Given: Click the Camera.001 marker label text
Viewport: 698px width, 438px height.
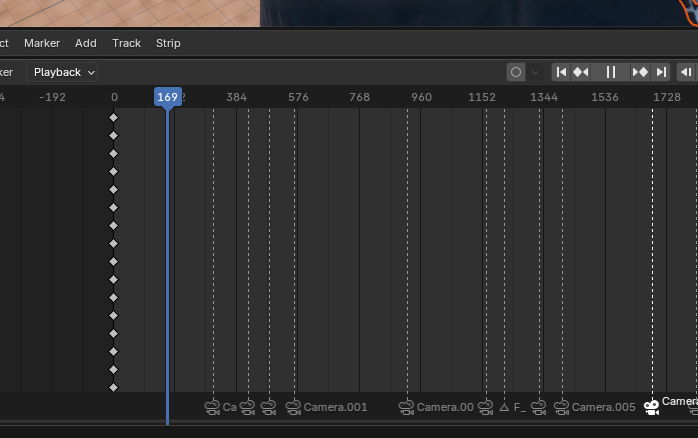Looking at the screenshot, I should click(x=336, y=407).
